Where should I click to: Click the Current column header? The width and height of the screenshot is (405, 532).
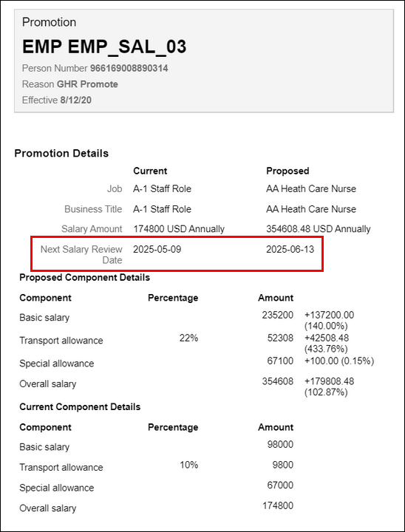150,171
